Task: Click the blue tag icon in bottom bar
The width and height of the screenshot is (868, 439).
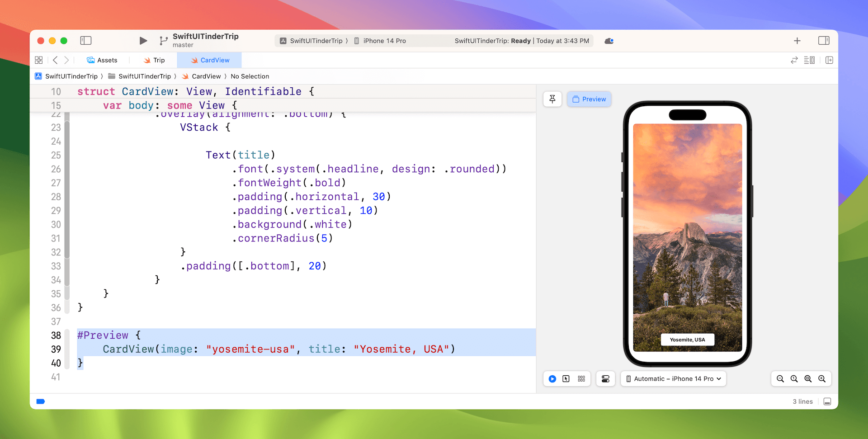Action: pyautogui.click(x=41, y=401)
